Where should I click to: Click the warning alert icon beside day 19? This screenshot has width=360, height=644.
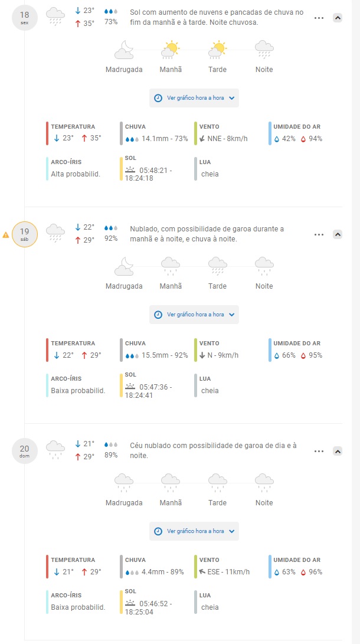coord(6,235)
